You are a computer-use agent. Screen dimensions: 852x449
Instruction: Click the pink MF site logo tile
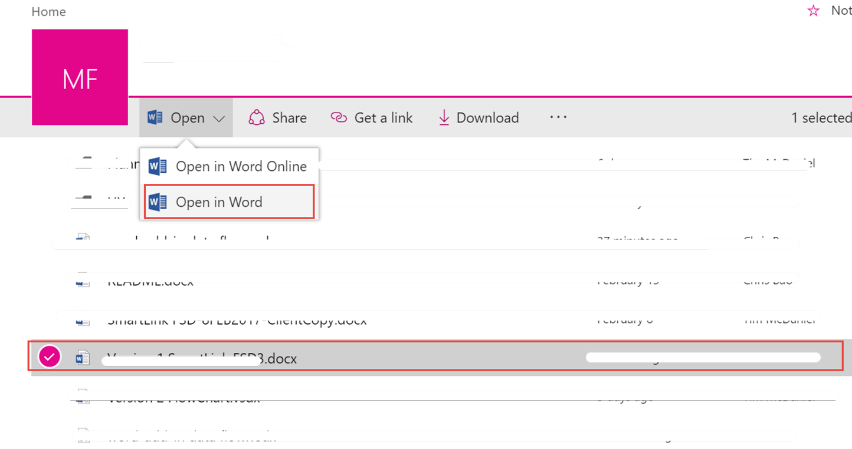coord(80,78)
